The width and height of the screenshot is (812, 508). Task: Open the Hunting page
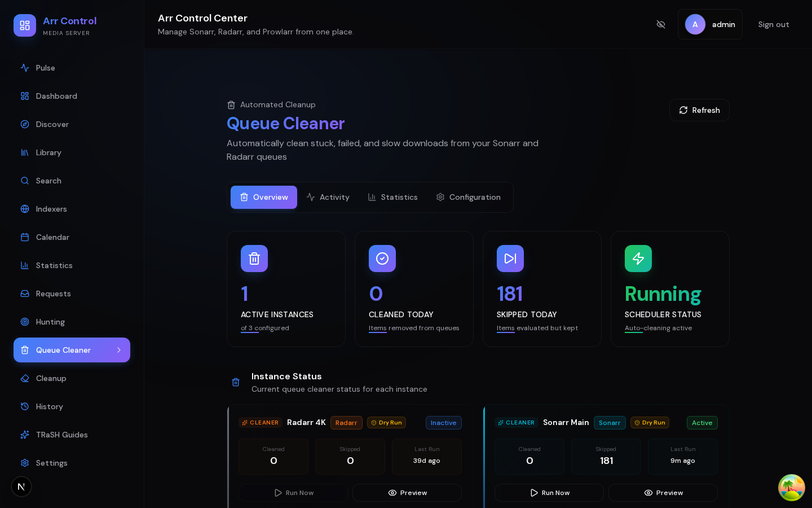pyautogui.click(x=72, y=322)
